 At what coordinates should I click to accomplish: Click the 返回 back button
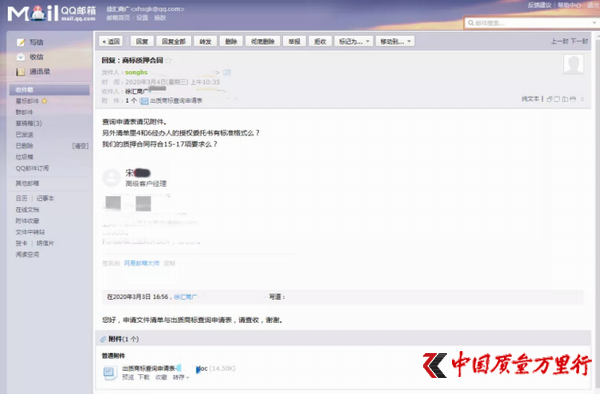coord(111,41)
